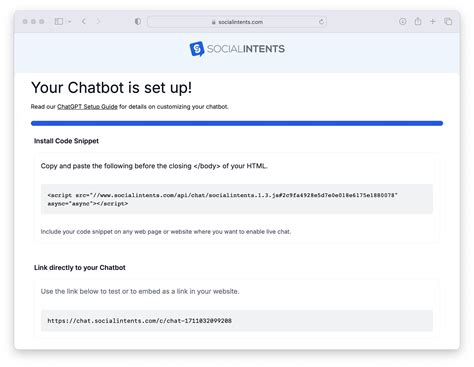The width and height of the screenshot is (474, 367).
Task: Go forward with the forward arrow
Action: (98, 22)
